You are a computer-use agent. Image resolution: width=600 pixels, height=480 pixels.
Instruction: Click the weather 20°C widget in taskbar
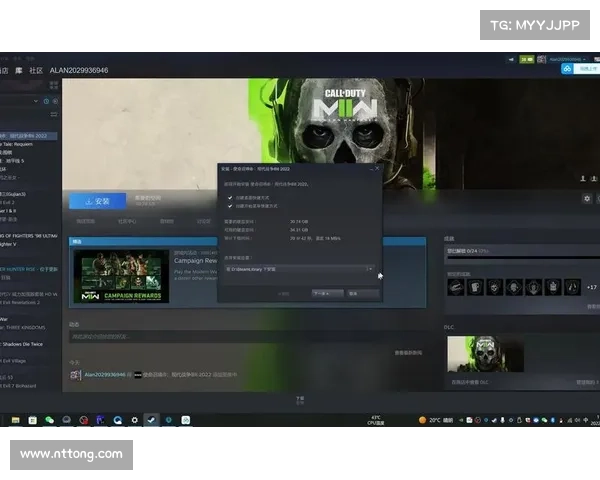point(436,420)
